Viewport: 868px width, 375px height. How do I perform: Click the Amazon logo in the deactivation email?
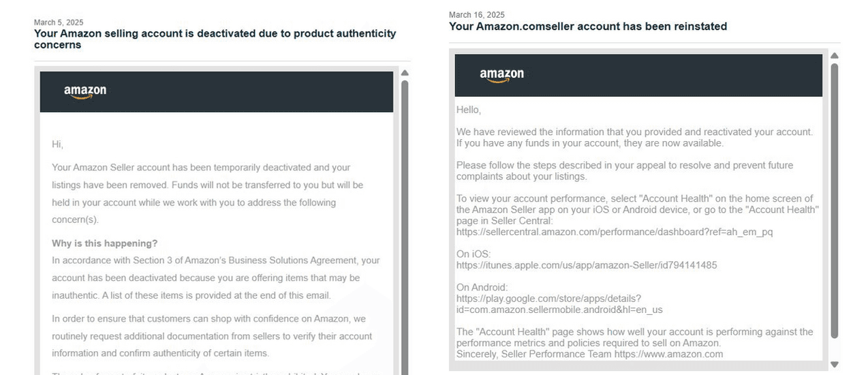pos(85,91)
